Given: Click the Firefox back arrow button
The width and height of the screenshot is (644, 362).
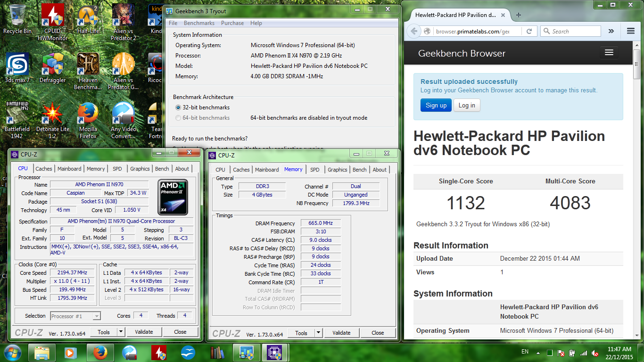Looking at the screenshot, I should tap(414, 31).
